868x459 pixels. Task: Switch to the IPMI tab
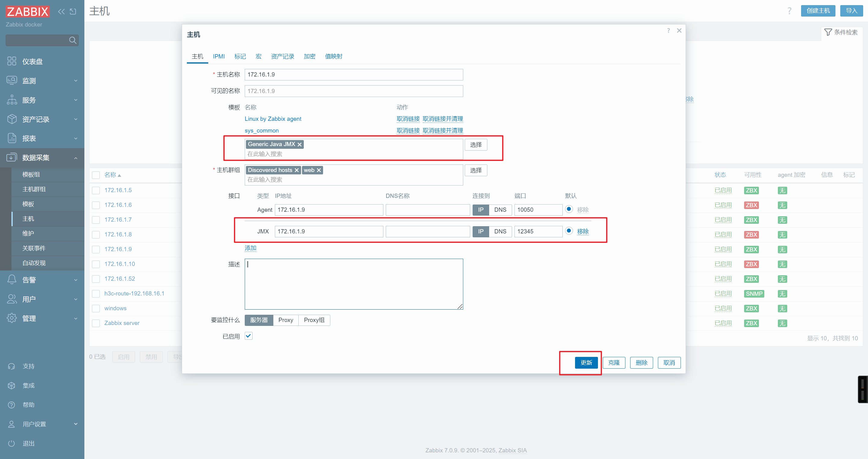(x=219, y=56)
